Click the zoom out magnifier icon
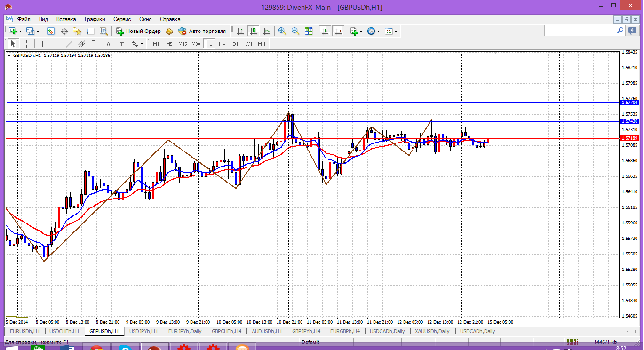644x350 pixels. tap(295, 31)
